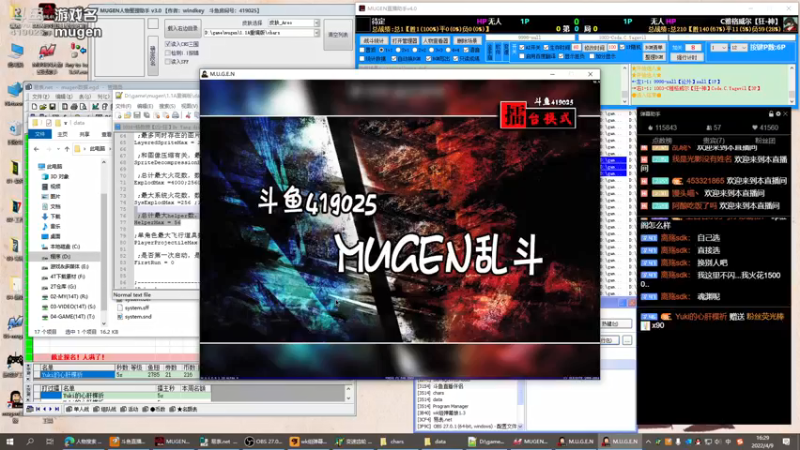
Task: Click the character portrait in MUGEN helper header
Action: (x=790, y=24)
